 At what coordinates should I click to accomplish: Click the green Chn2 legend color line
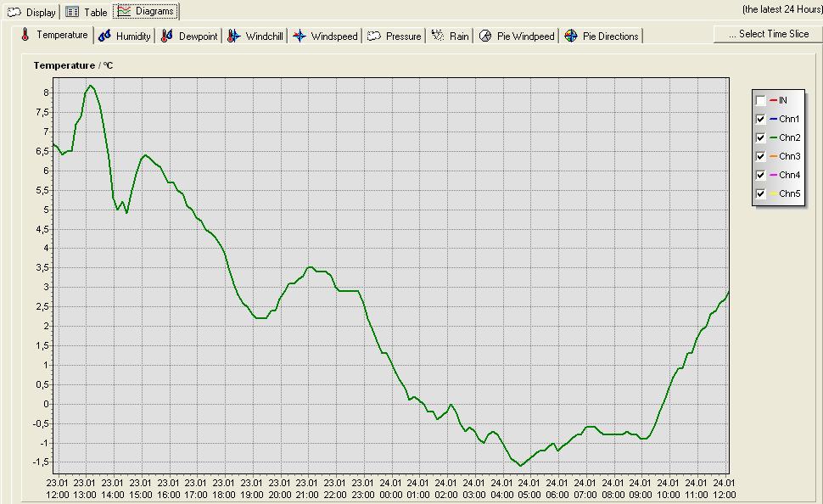(x=773, y=137)
